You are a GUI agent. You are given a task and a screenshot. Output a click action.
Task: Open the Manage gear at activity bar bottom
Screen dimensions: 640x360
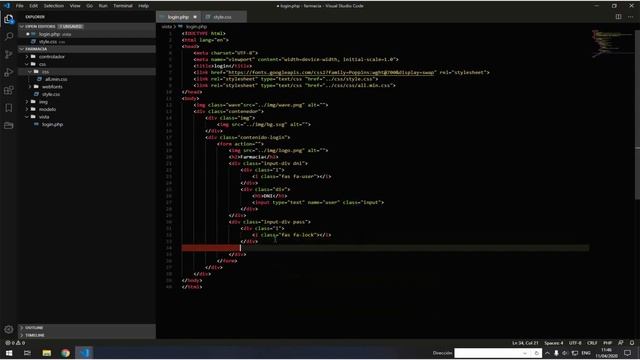coord(9,329)
